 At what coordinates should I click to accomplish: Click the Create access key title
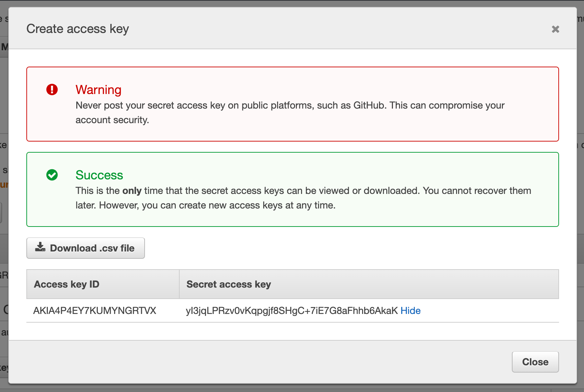[78, 29]
